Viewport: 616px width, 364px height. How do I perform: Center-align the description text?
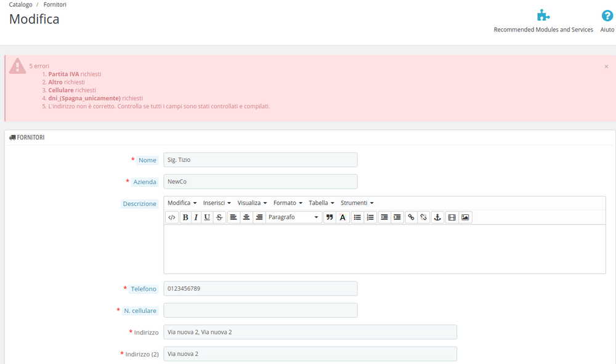(246, 217)
